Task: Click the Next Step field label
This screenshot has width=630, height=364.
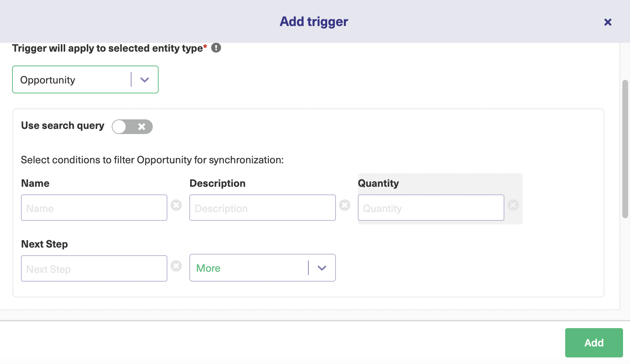Action: [x=45, y=244]
